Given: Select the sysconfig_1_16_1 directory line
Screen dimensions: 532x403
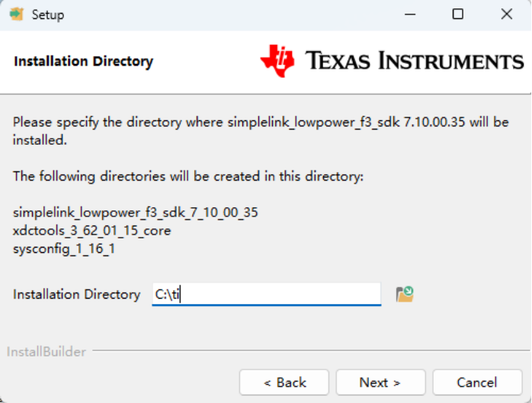Looking at the screenshot, I should (x=63, y=248).
